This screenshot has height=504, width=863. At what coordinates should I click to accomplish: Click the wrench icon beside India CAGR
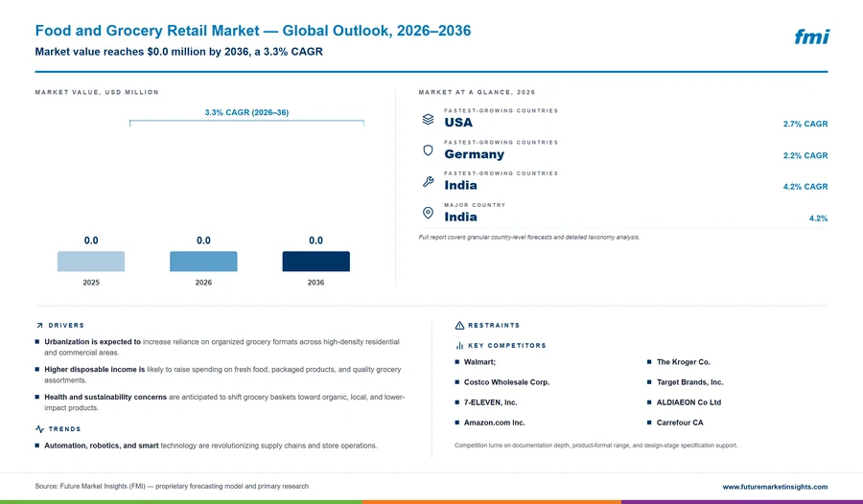(428, 181)
